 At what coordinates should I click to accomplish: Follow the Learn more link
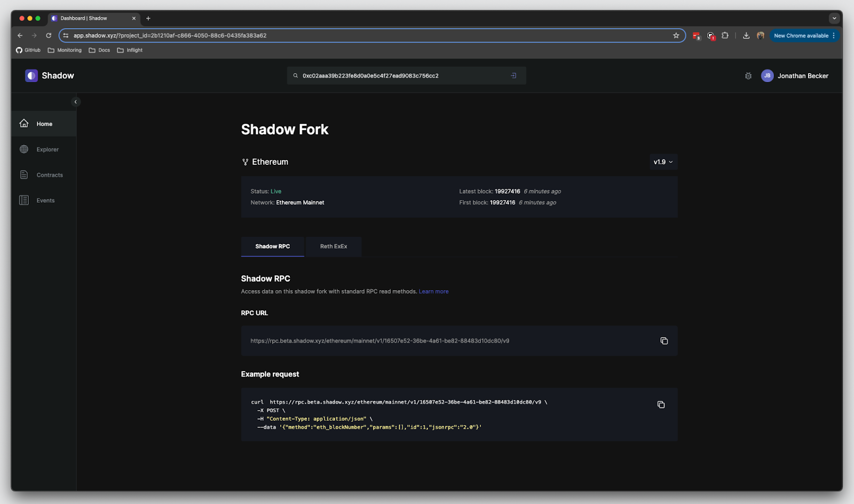coord(433,292)
